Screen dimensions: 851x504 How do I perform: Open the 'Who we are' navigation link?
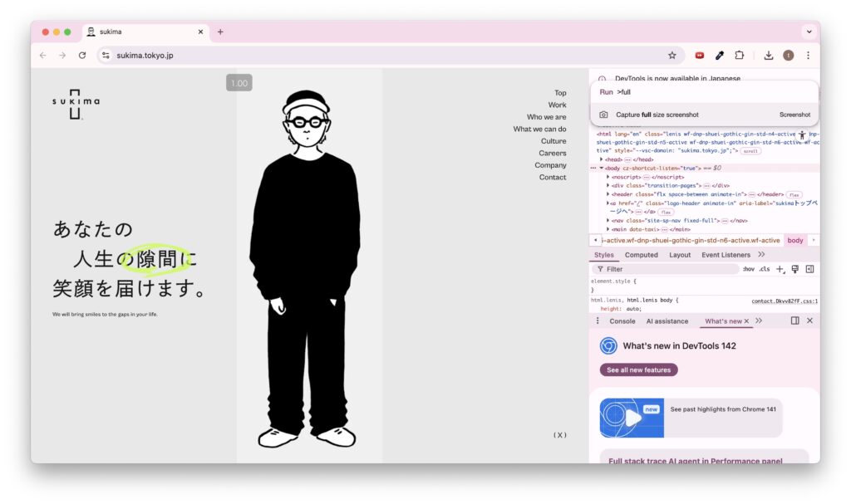(546, 117)
